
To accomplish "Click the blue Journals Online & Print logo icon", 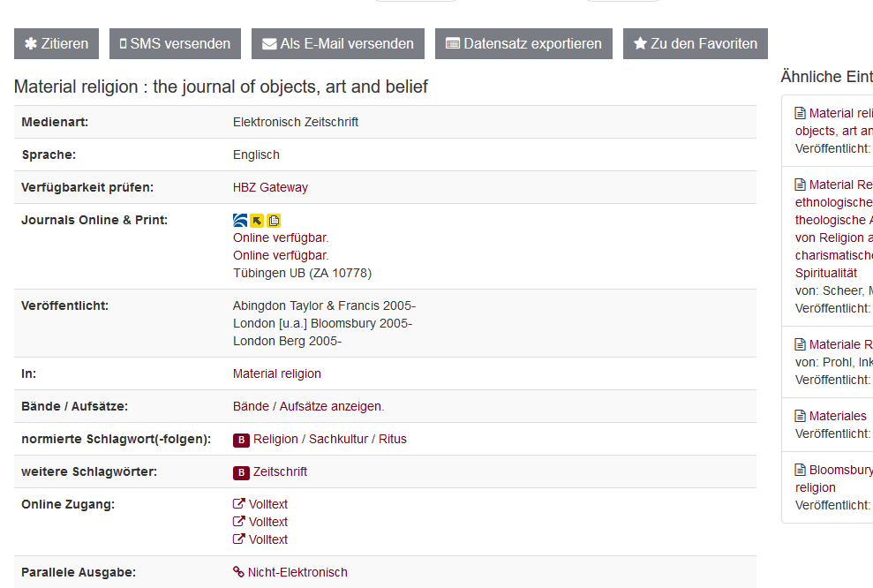I will [x=240, y=221].
